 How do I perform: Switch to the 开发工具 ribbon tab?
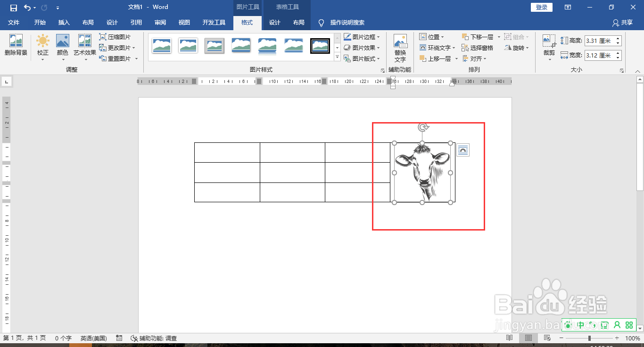coord(214,22)
